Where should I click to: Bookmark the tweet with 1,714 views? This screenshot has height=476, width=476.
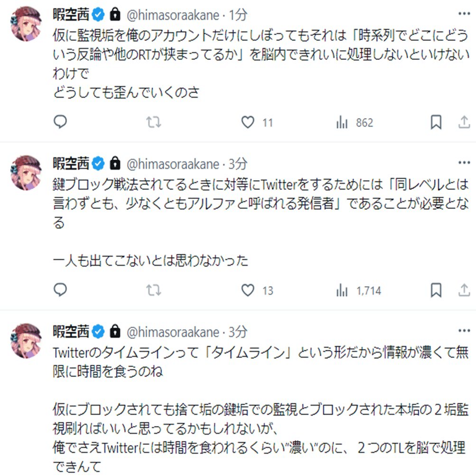[436, 290]
